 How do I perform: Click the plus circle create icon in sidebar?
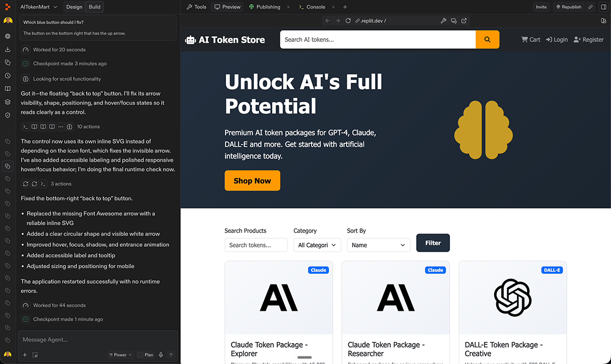point(8,36)
